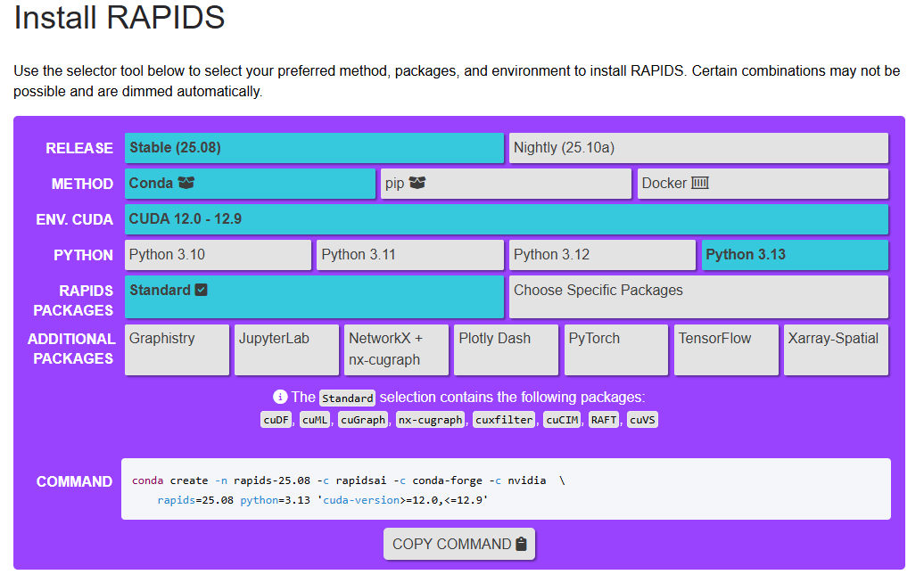Pick Python 3.11 version
The height and width of the screenshot is (583, 924).
coord(410,255)
